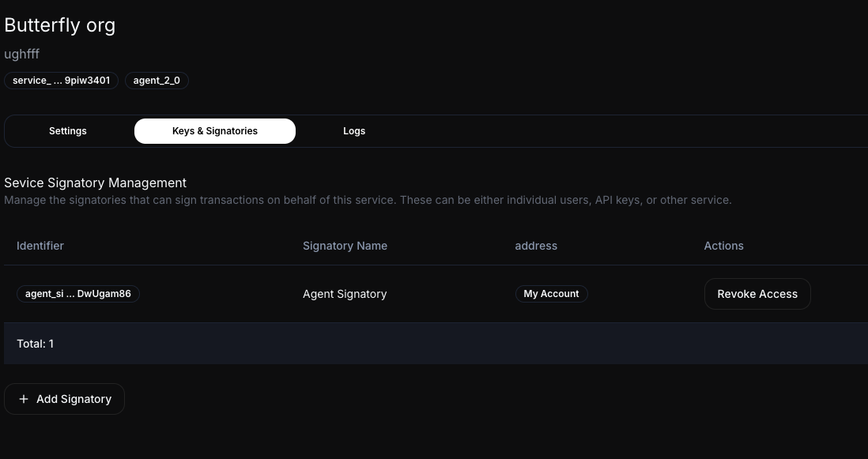
Task: Switch to the Keys & Signatories tab
Action: point(215,131)
